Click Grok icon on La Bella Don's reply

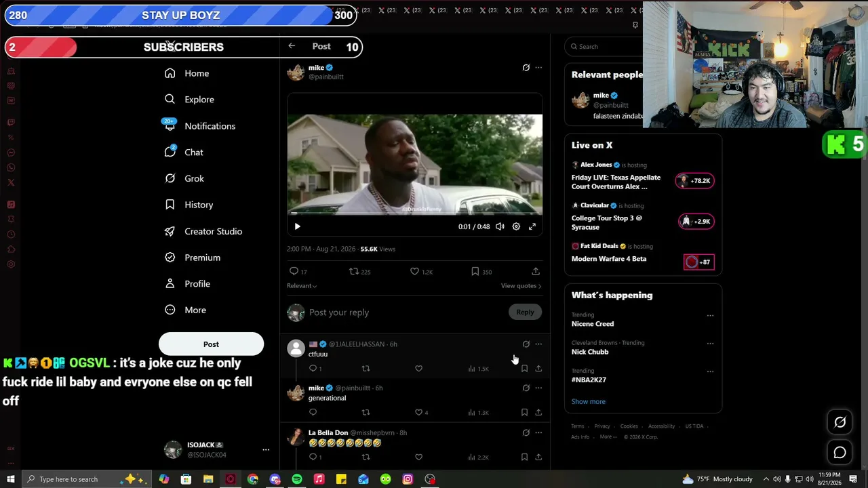point(526,432)
